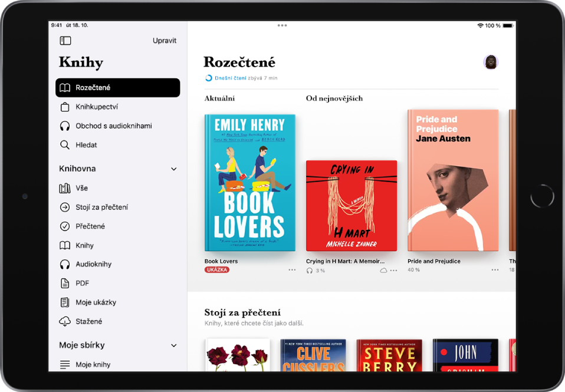Viewport: 565px width, 392px height.
Task: Collapse the Knihovna section
Action: (x=174, y=169)
